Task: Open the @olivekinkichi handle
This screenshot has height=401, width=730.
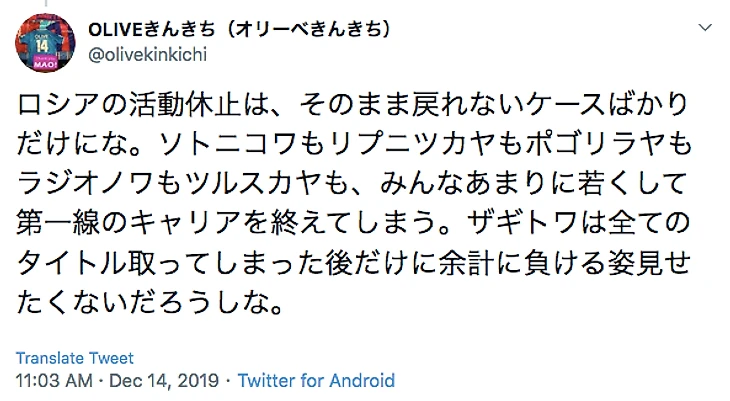Action: (147, 54)
